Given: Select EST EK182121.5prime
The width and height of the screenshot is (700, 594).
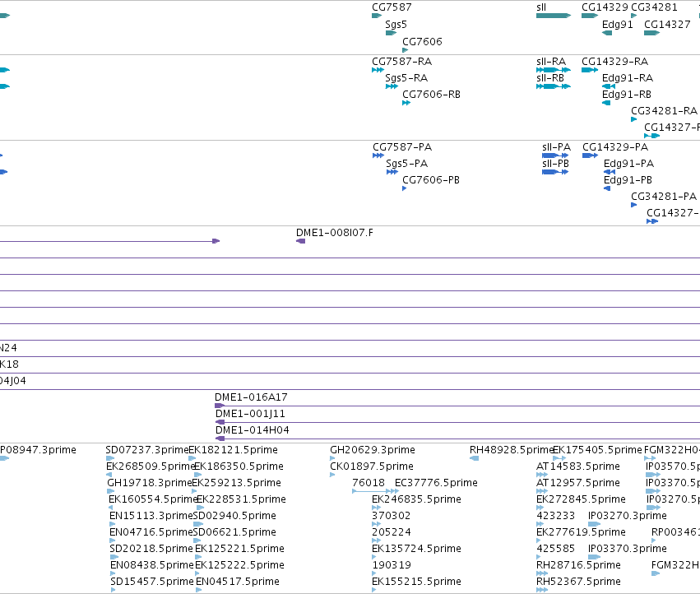Looking at the screenshot, I should [233, 450].
